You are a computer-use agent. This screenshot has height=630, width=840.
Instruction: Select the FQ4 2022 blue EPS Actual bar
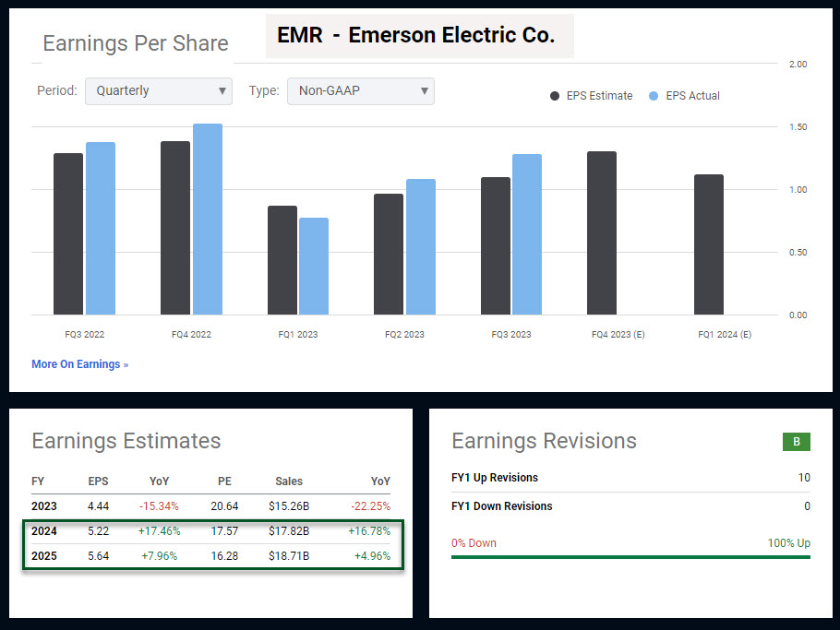click(207, 221)
